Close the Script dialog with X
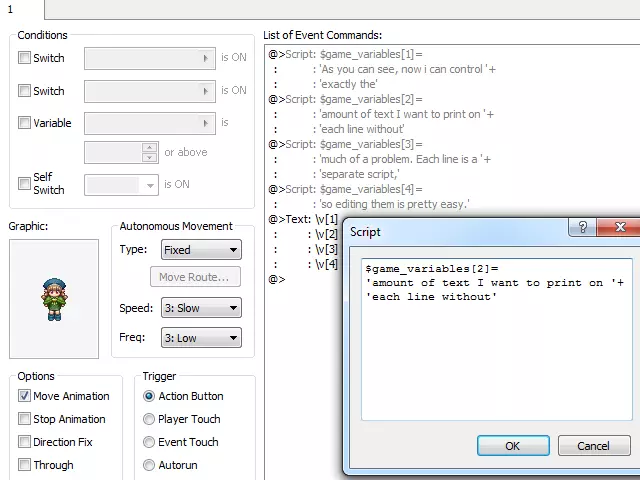Screen dimensions: 640x480 [x=620, y=227]
